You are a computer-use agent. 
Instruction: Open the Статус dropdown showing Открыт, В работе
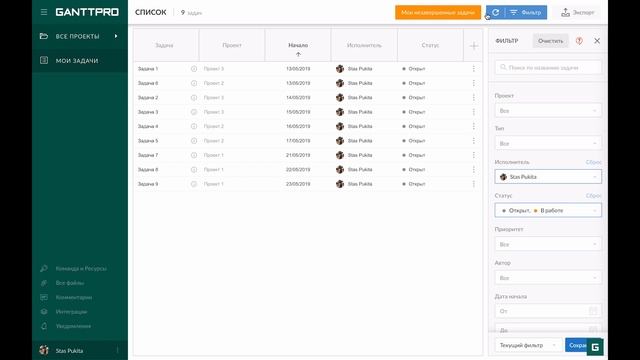[548, 211]
